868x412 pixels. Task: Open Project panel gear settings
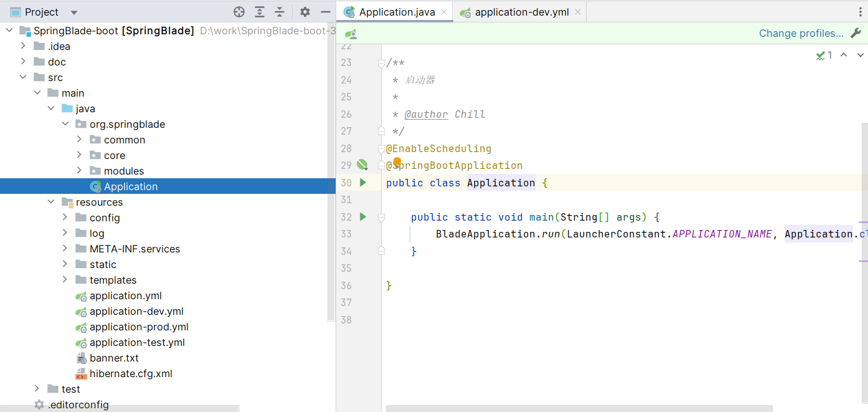[304, 12]
